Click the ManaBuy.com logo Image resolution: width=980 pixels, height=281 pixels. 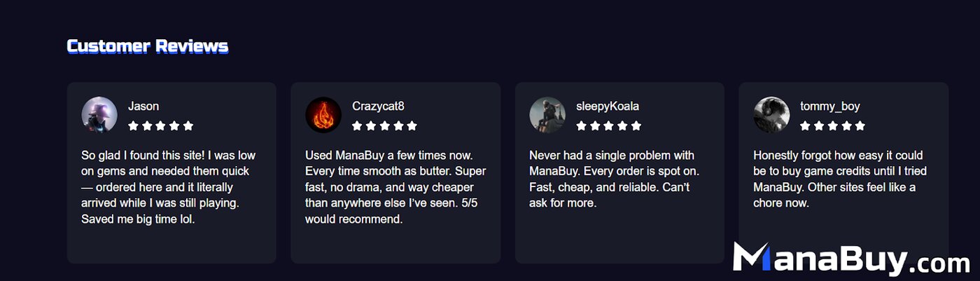(x=850, y=259)
